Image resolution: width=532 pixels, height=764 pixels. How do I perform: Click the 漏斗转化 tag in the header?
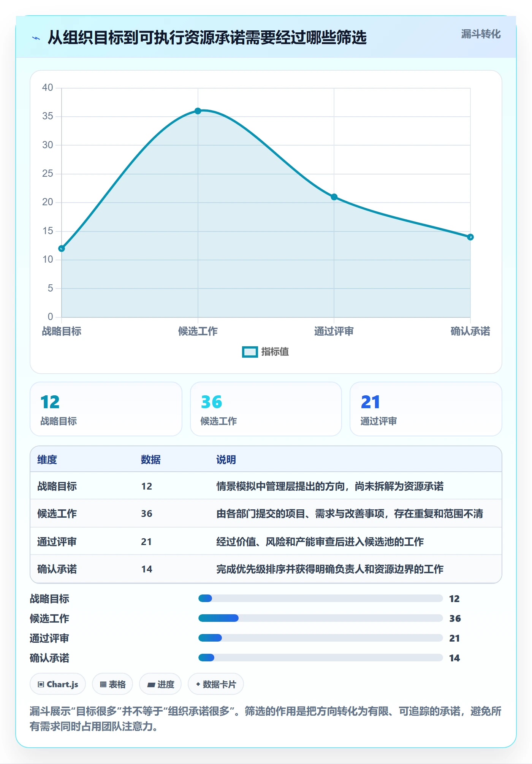481,34
